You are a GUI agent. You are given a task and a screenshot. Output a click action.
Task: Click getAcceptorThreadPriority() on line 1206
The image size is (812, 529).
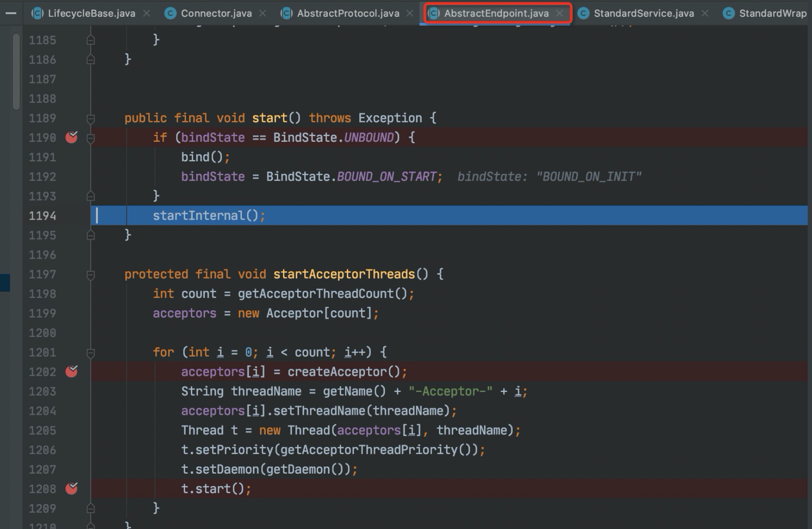[375, 450]
